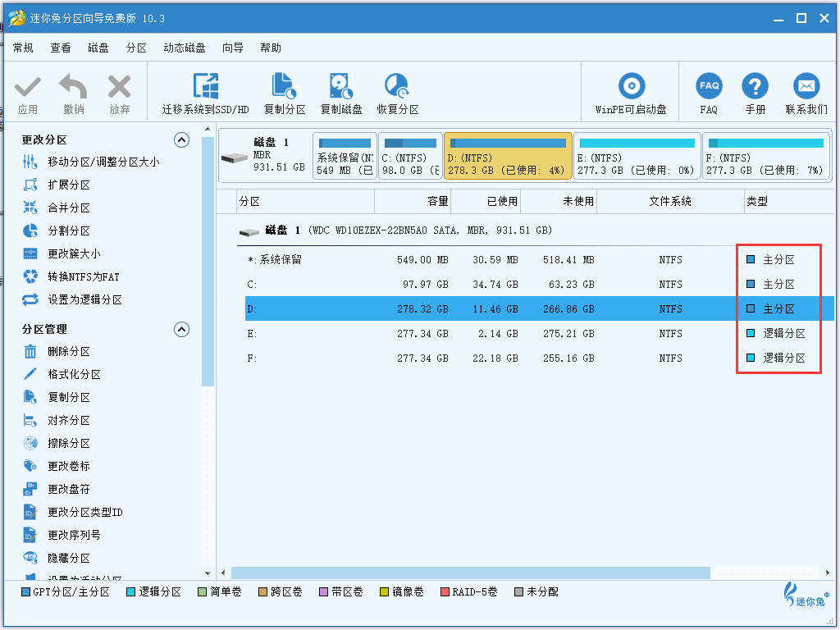840x630 pixels.
Task: Select the System Reserved (系统保留) partition row
Action: coord(540,260)
